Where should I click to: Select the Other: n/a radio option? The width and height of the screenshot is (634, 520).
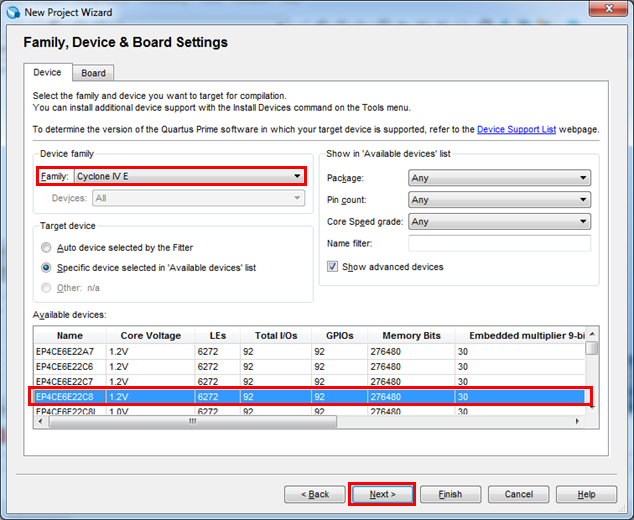[46, 288]
